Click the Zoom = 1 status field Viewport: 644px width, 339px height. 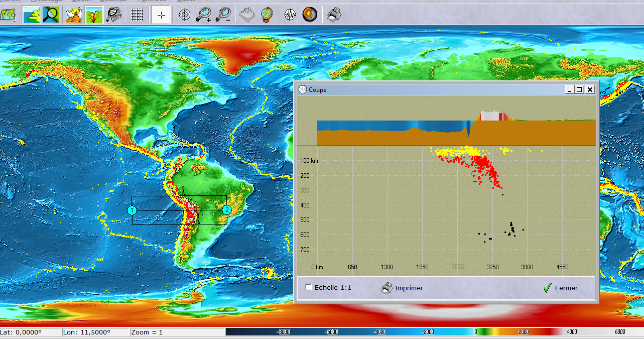click(x=177, y=332)
